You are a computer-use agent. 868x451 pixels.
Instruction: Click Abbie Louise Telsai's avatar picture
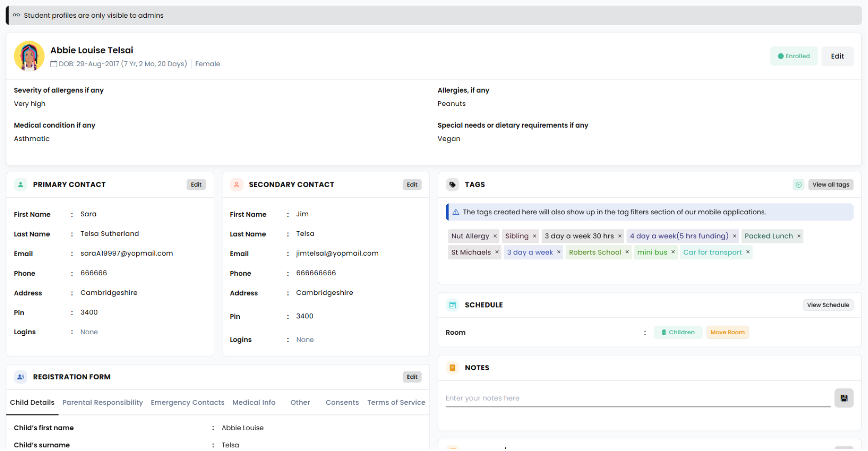(29, 56)
